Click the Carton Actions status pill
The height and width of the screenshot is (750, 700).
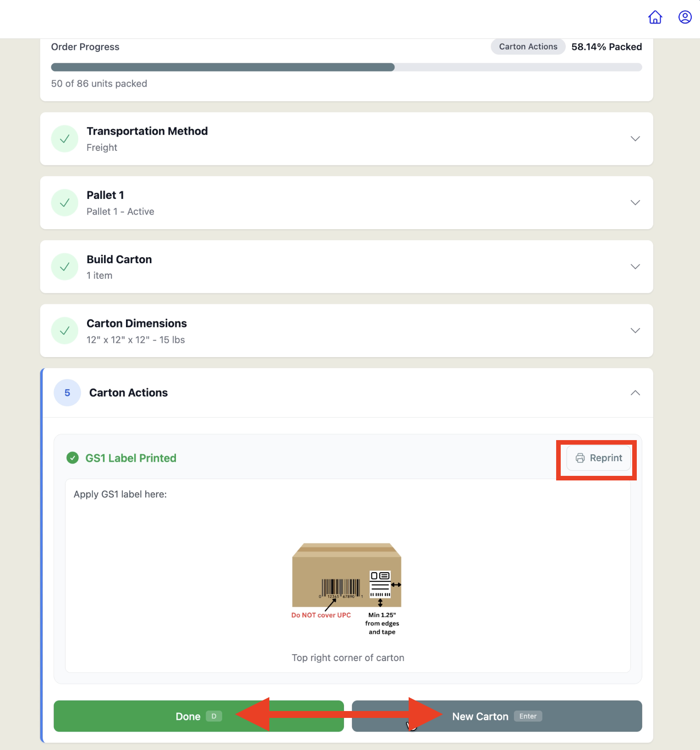coord(528,47)
